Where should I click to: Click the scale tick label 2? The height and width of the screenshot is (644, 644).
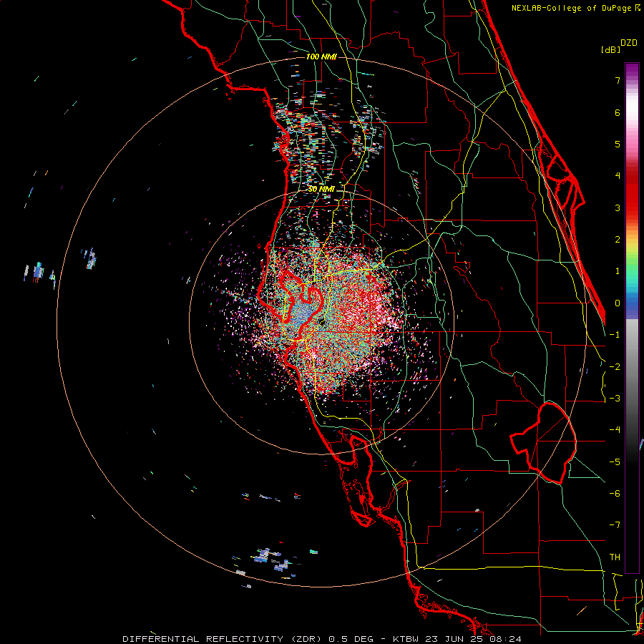(x=618, y=240)
